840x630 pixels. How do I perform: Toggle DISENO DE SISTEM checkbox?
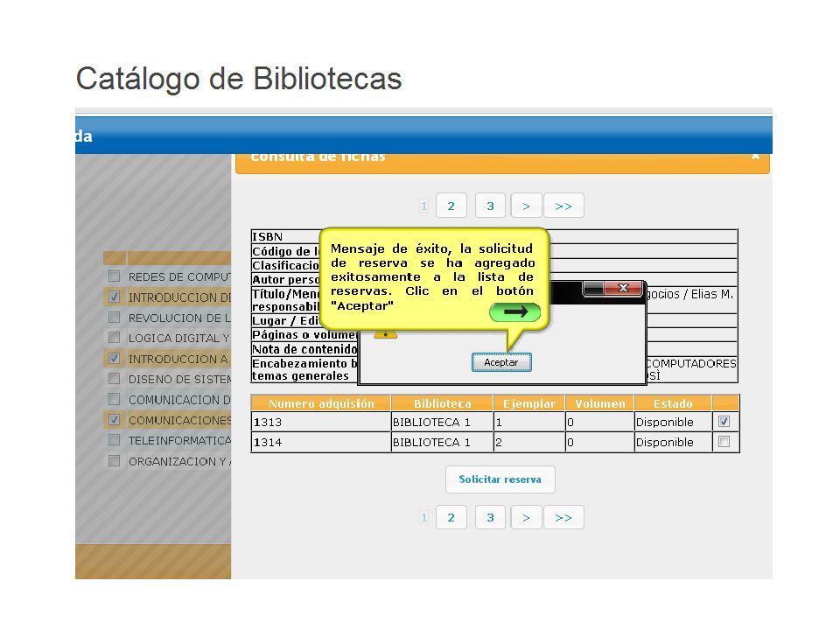pyautogui.click(x=114, y=379)
